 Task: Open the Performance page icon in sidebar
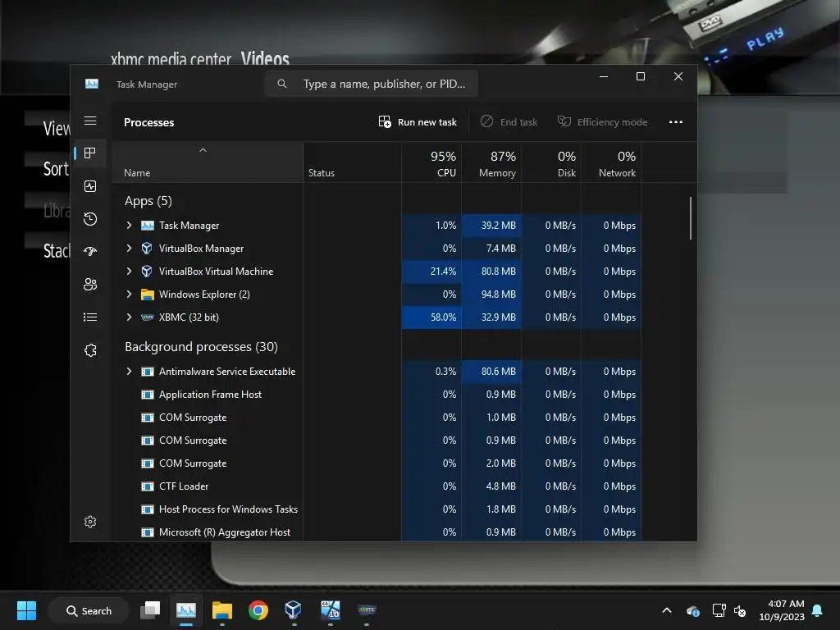click(90, 186)
